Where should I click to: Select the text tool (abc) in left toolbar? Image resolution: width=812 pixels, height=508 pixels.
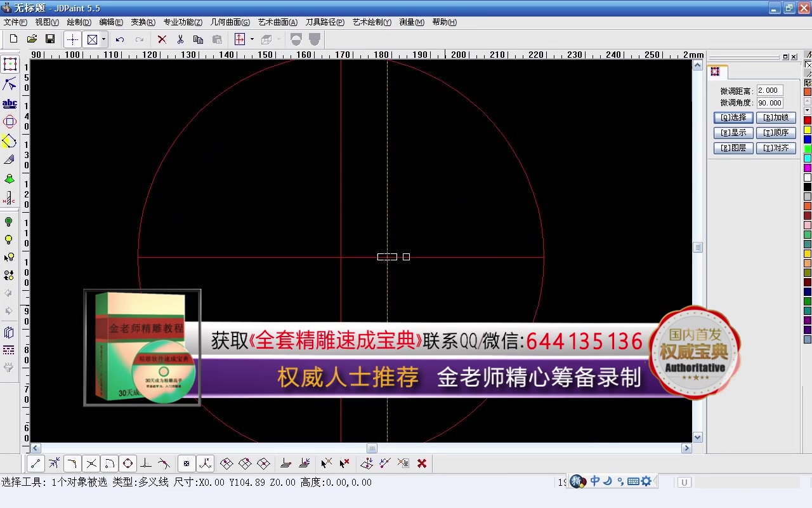[x=10, y=103]
